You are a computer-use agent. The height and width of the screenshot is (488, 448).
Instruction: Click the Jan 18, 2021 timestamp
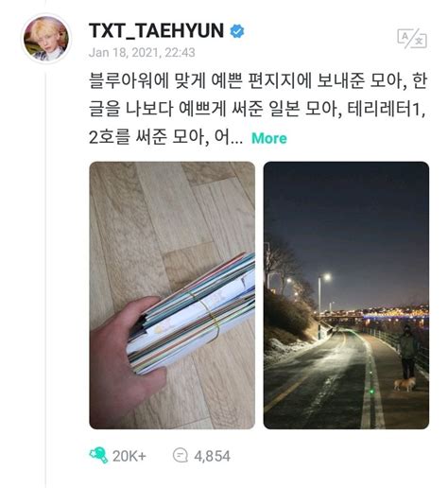142,52
